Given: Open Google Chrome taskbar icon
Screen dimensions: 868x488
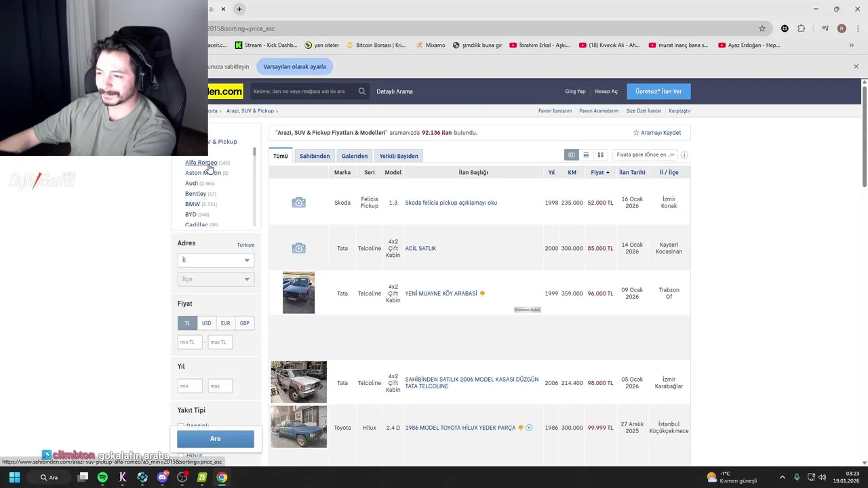Looking at the screenshot, I should coord(222,477).
